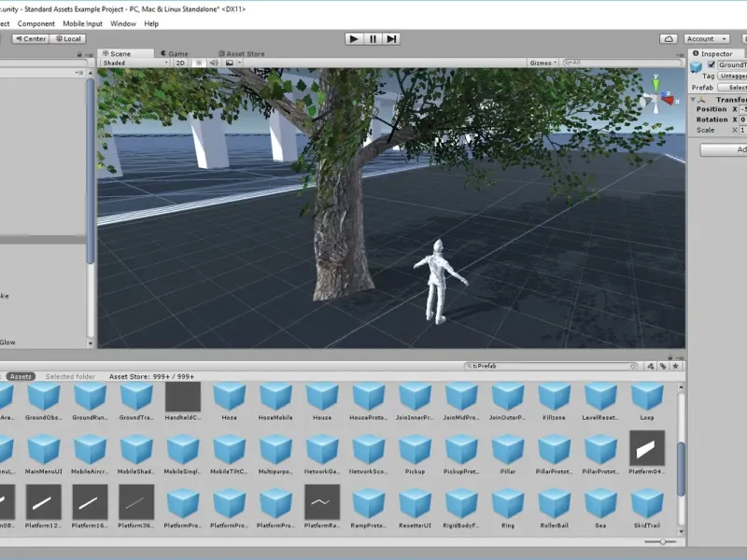The image size is (747, 560).
Task: Click the Search by label icon
Action: pyautogui.click(x=662, y=366)
